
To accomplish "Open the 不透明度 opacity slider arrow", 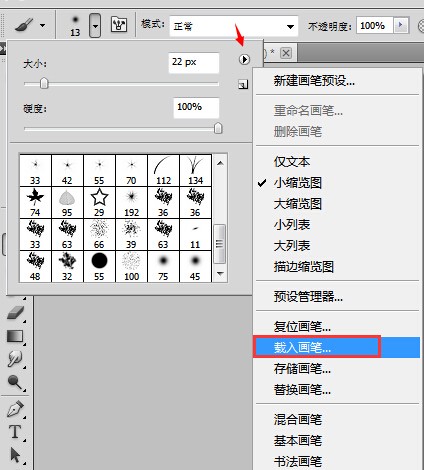I will coord(401,25).
